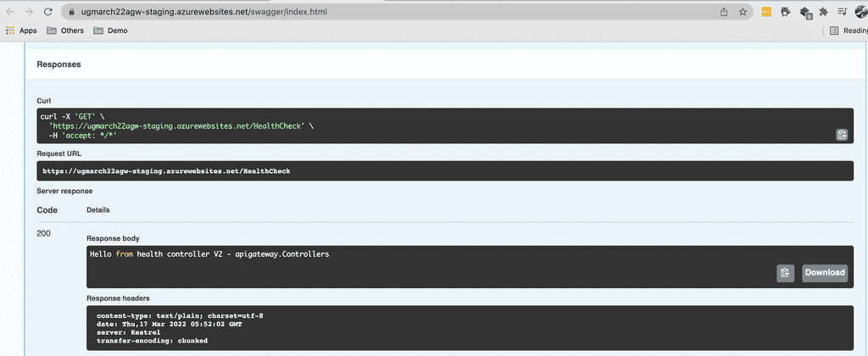The image size is (868, 356).
Task: Download the response body
Action: (824, 272)
